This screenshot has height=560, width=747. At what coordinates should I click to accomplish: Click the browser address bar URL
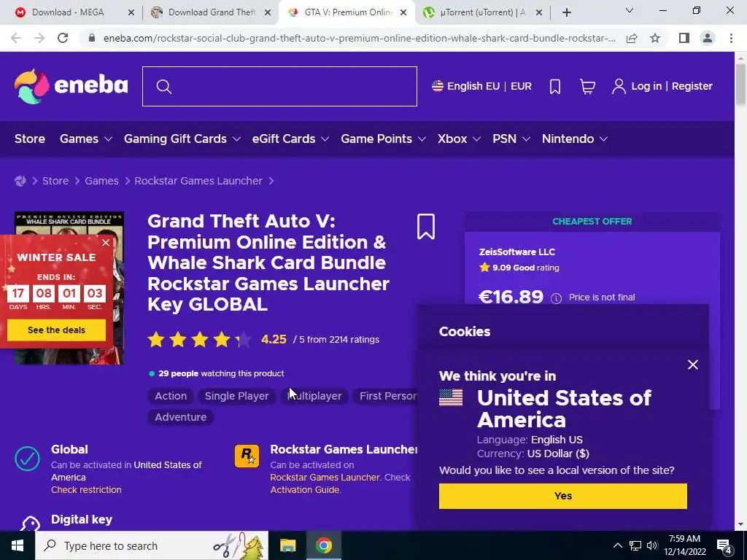coord(359,38)
